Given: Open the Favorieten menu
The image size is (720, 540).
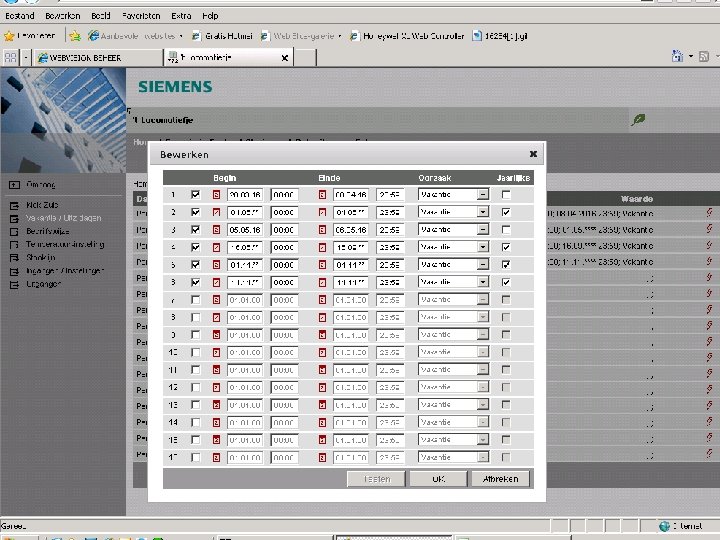Looking at the screenshot, I should [x=141, y=16].
